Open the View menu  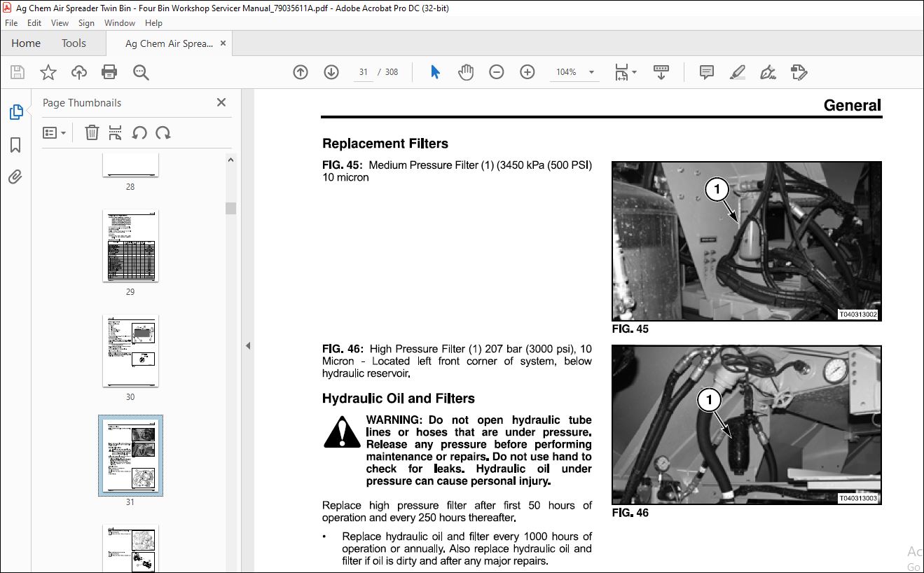(x=60, y=23)
